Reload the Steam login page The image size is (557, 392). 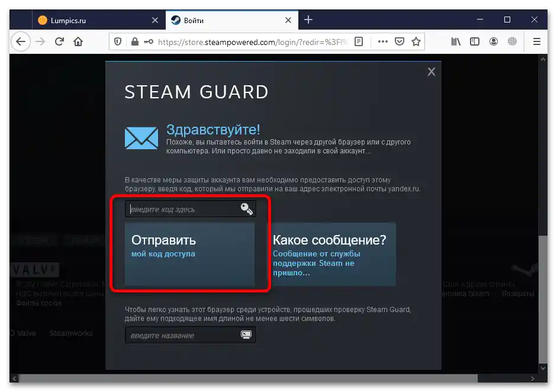[x=59, y=41]
